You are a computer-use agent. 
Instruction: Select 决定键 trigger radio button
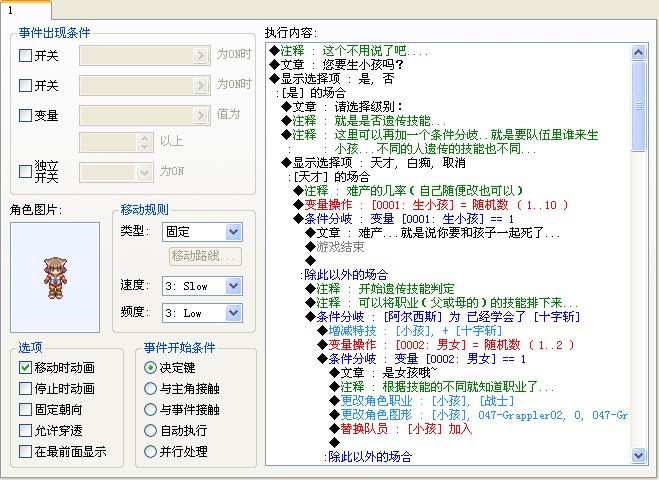[150, 368]
